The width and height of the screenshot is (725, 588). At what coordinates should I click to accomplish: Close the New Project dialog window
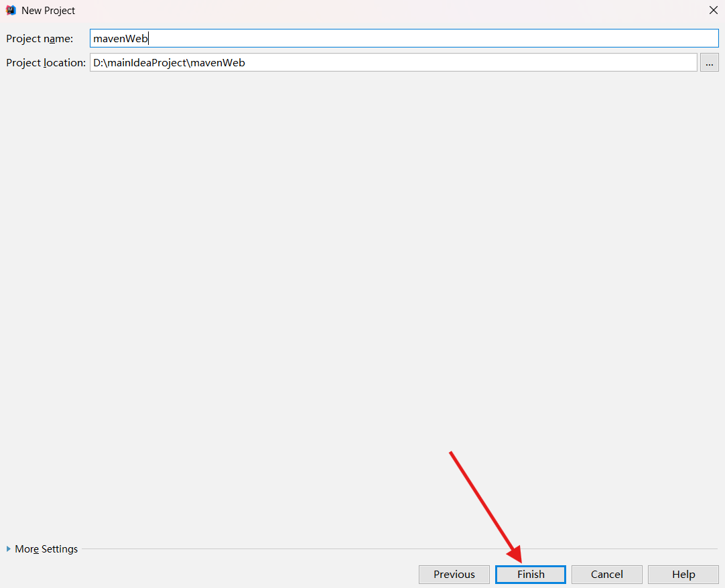coord(713,10)
